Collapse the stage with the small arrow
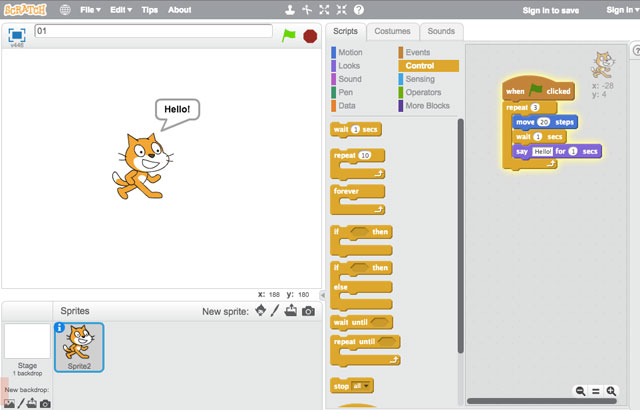The width and height of the screenshot is (640, 410). 322,295
